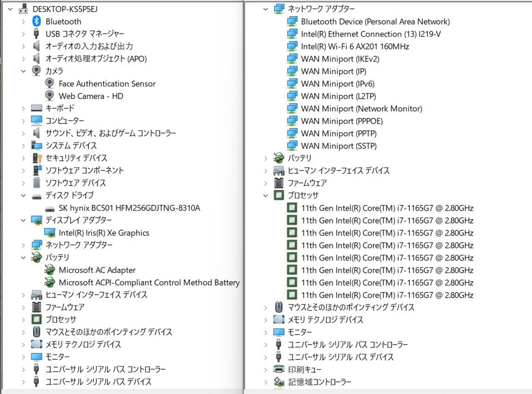Select WAN Miniport (SSTP)
Screen dimensions: 532x394
tap(339, 146)
